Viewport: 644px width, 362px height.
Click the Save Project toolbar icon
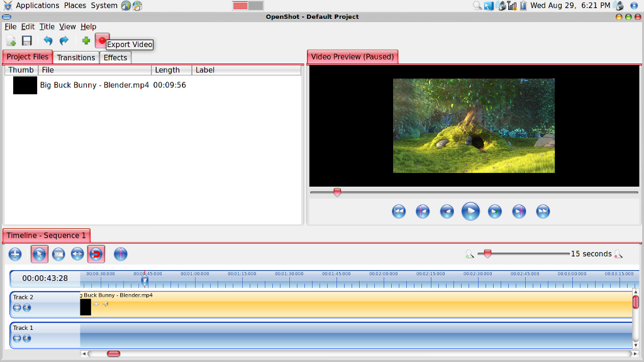click(26, 40)
